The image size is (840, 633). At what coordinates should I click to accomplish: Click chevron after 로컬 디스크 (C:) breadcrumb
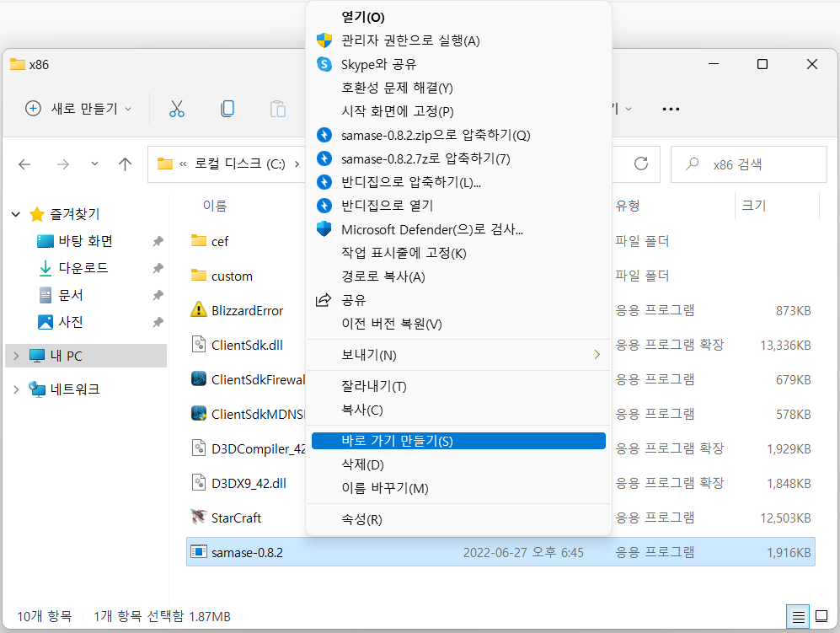coord(297,164)
